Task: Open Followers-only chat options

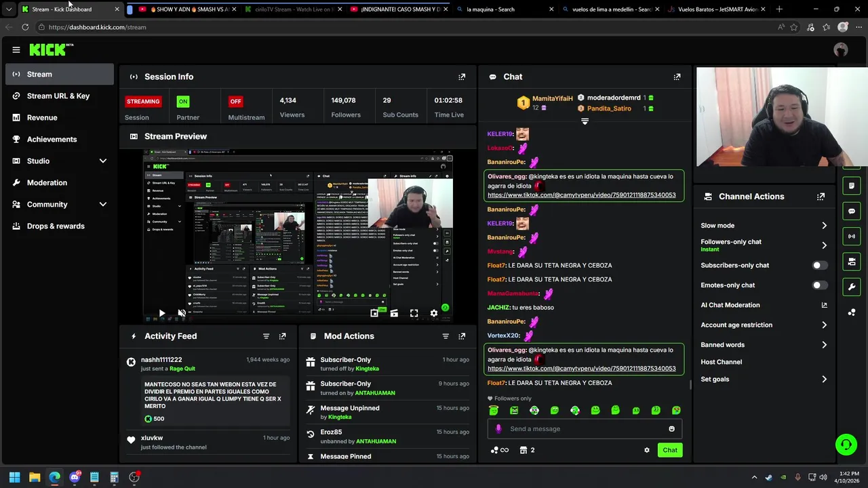Action: point(764,245)
